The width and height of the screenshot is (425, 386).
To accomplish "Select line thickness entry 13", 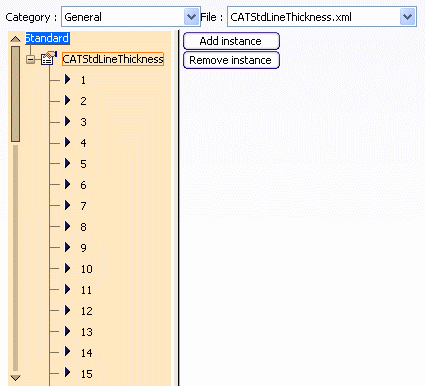I will [87, 332].
